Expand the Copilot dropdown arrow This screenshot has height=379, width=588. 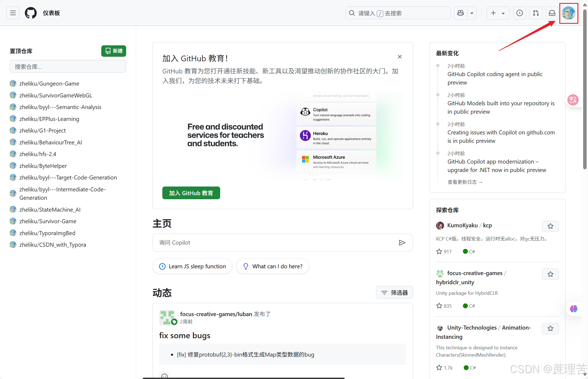[x=472, y=13]
